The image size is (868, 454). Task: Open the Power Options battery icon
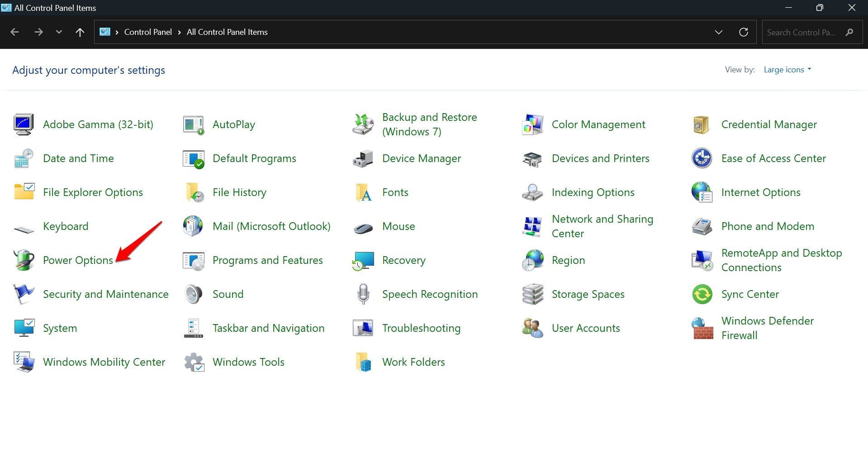[x=24, y=260]
